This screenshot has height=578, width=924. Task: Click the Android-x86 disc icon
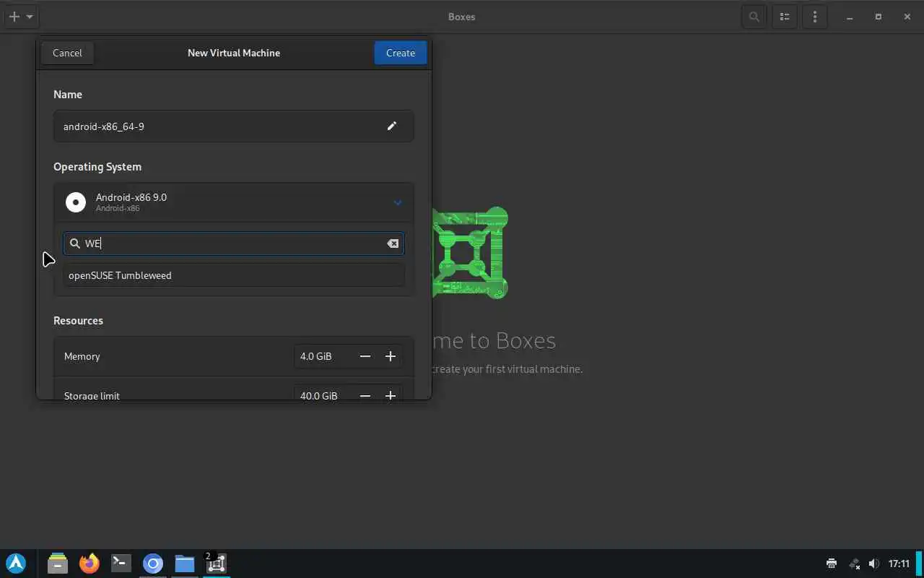point(76,202)
